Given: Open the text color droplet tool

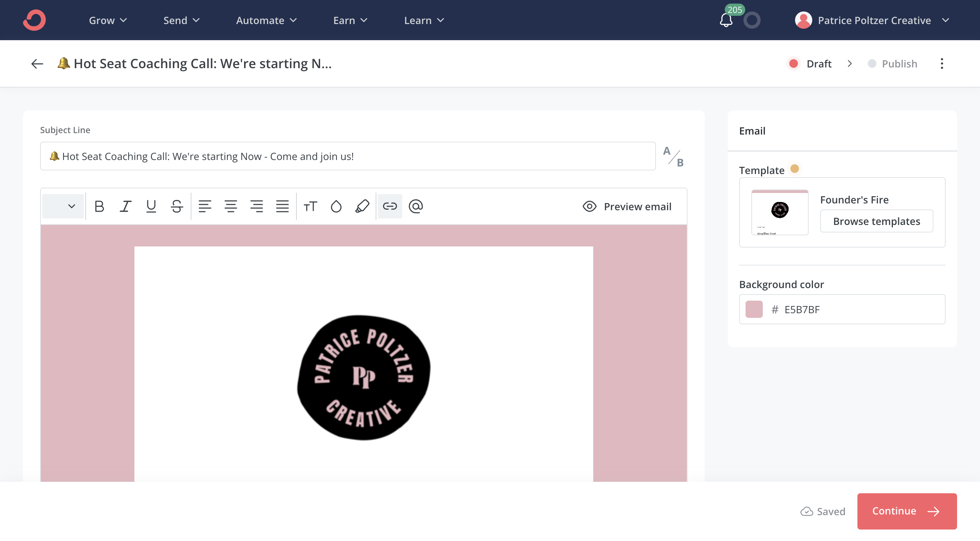Looking at the screenshot, I should pyautogui.click(x=336, y=206).
